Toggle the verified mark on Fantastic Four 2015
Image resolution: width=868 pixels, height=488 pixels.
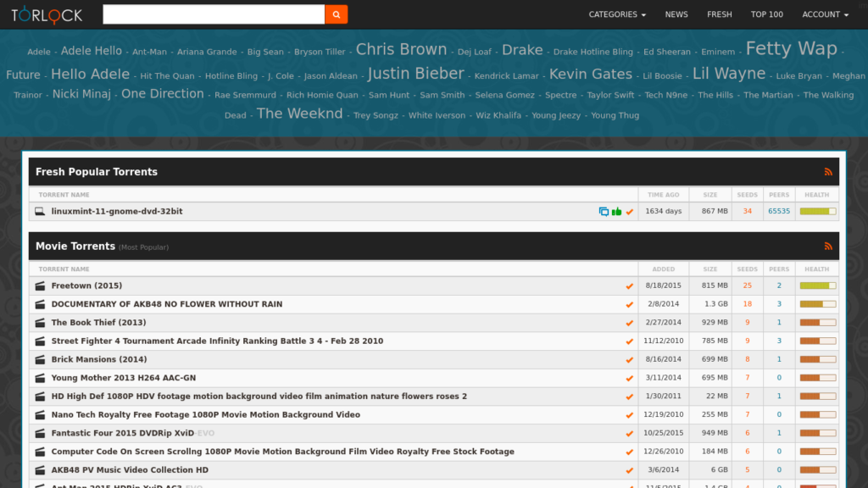[629, 433]
